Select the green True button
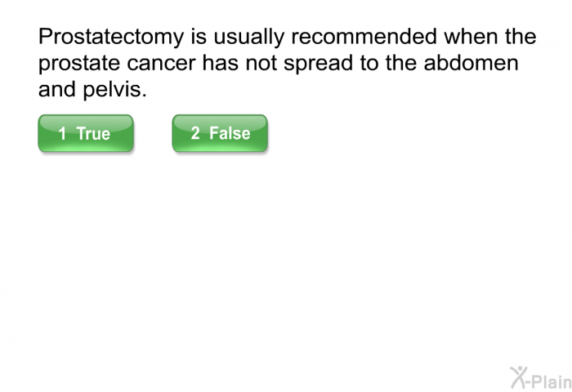This screenshot has width=572, height=392. point(86,133)
